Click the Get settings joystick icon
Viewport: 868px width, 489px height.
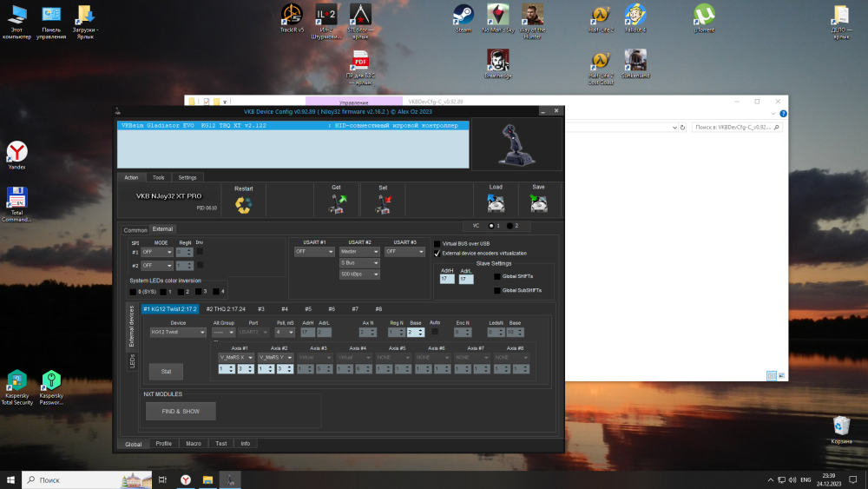336,203
